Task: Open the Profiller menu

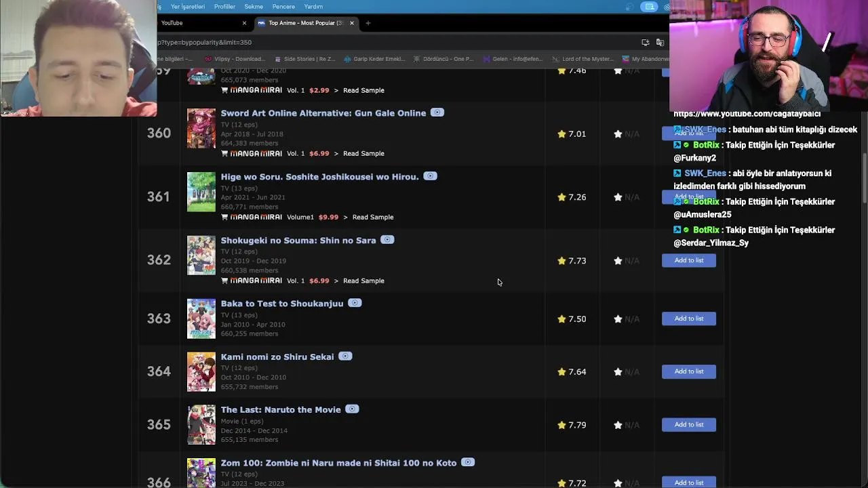Action: coord(224,7)
